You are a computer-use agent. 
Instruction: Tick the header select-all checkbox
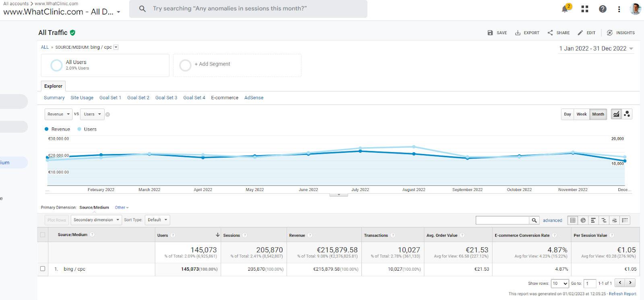pos(43,235)
